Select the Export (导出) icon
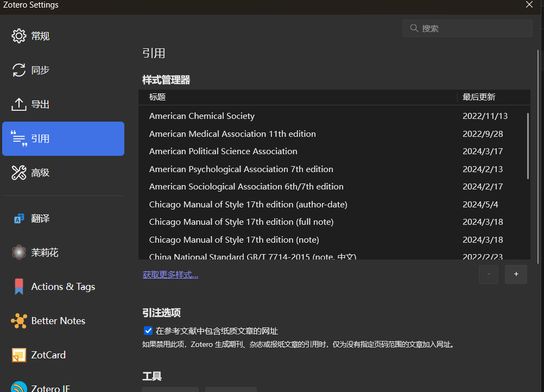 19,104
